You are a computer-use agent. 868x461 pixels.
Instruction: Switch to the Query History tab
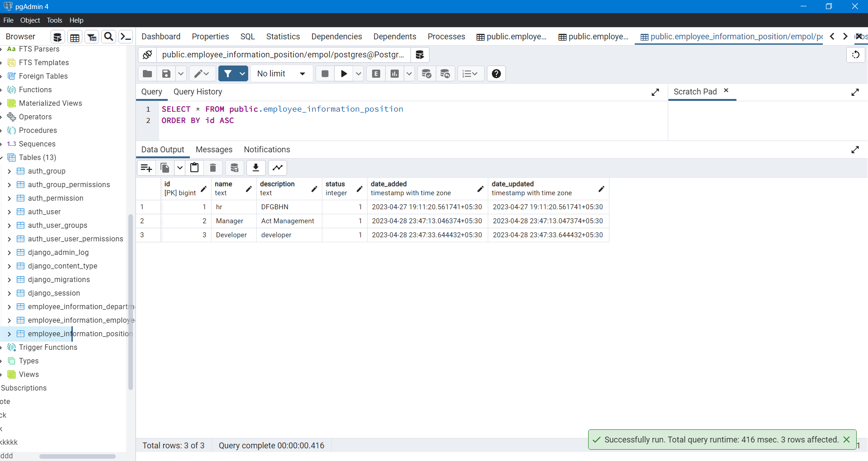[198, 92]
